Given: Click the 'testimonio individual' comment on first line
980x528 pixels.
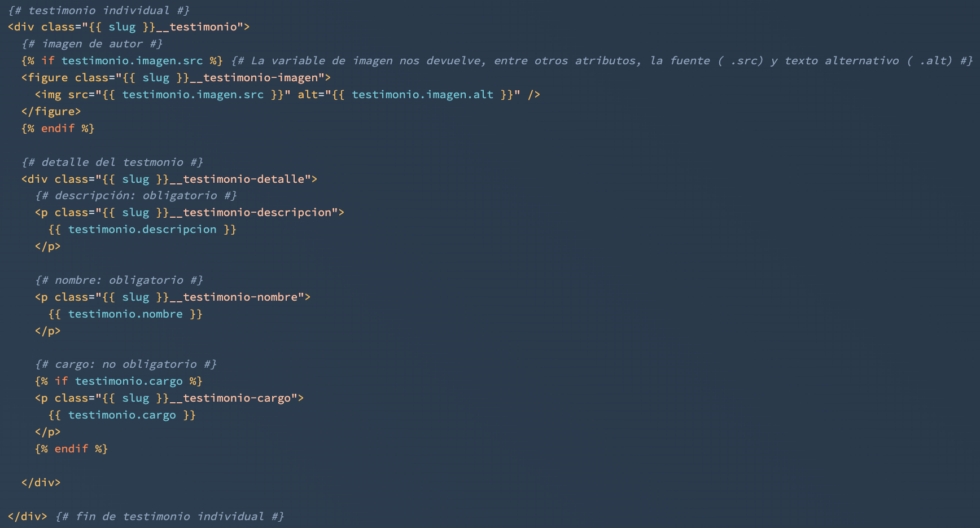Looking at the screenshot, I should click(99, 10).
